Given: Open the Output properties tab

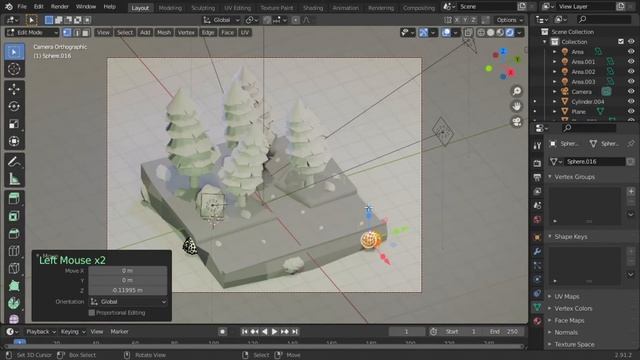Looking at the screenshot, I should click(537, 177).
